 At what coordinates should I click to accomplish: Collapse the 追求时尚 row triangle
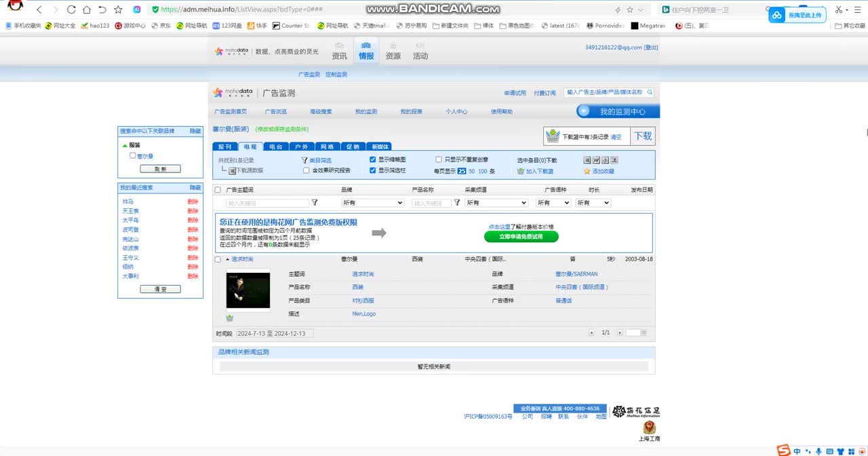[228, 259]
